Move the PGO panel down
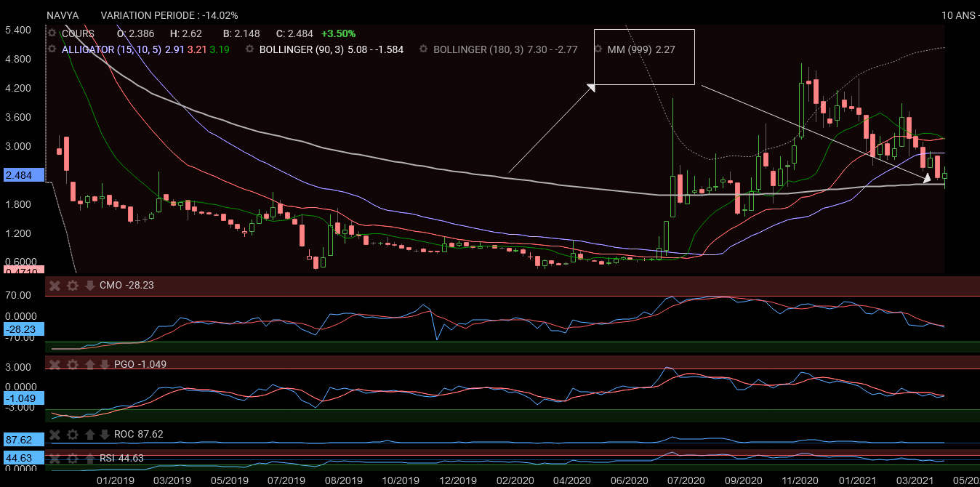This screenshot has height=487, width=980. click(105, 363)
